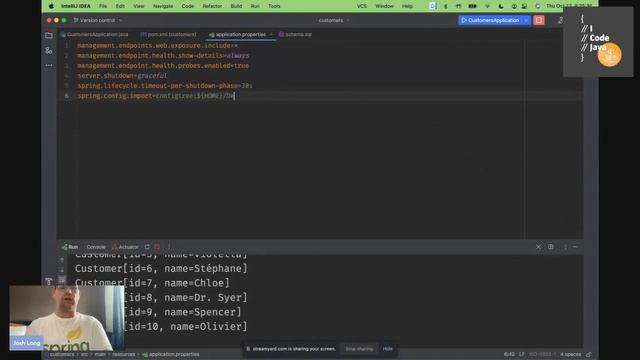Open the View menu
Screen dimensions: 640x360
pyautogui.click(x=139, y=6)
